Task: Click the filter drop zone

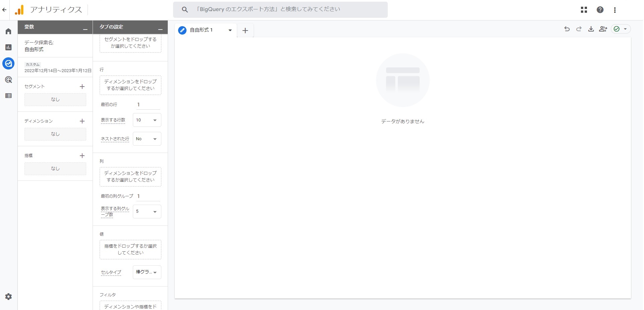Action: coord(130,305)
